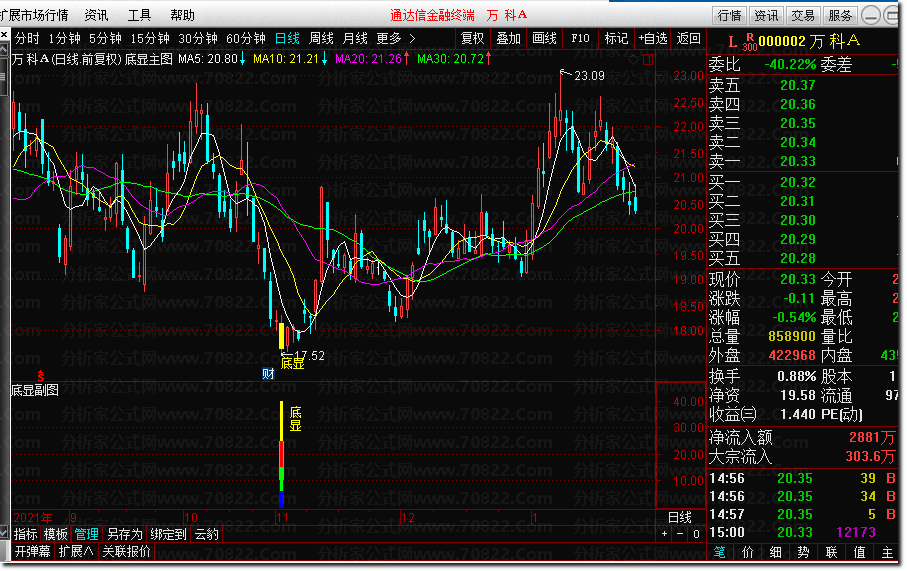Viewport: 907px width, 571px height.
Task: Click the plus zoom-in button below the chart
Action: [665, 533]
